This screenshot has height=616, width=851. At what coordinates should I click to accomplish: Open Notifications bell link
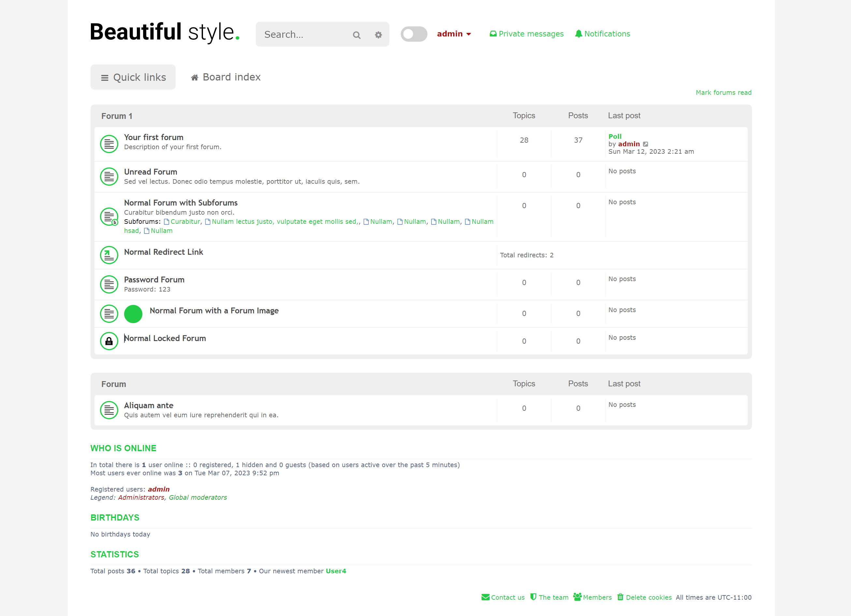tap(602, 34)
